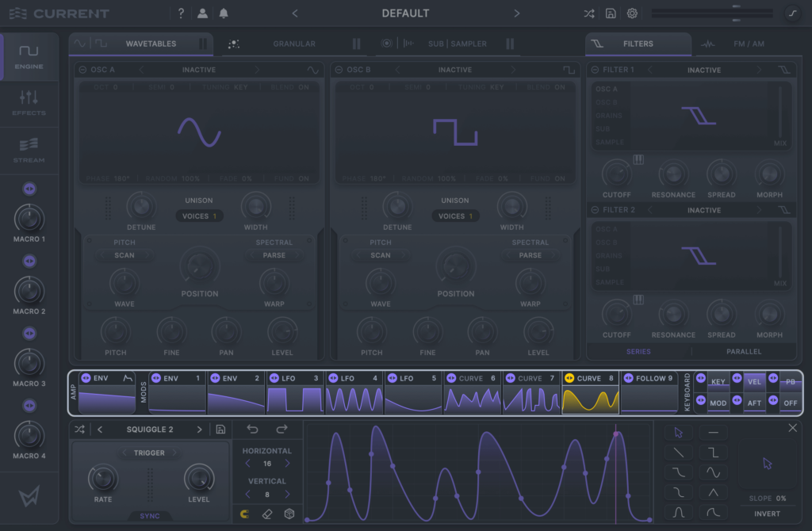812x531 pixels.
Task: Click the shuffle randomize preset icon in header
Action: click(588, 13)
